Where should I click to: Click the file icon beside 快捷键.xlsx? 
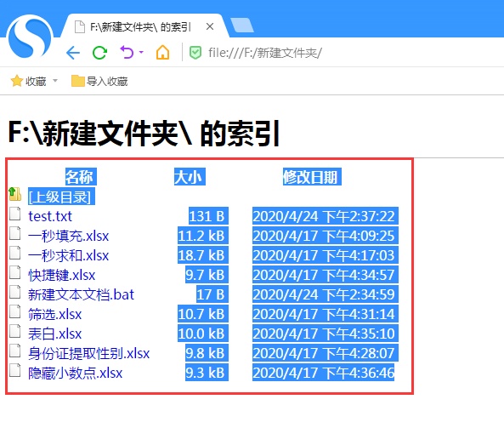pyautogui.click(x=14, y=272)
